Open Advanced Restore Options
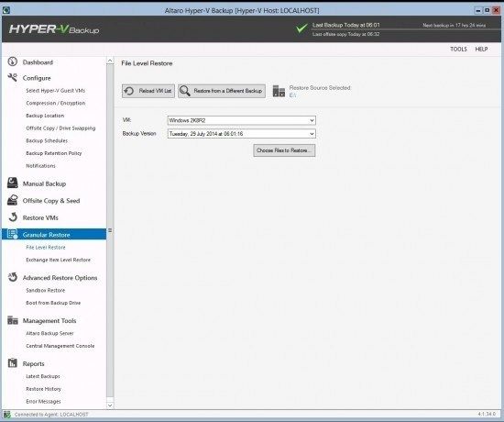The height and width of the screenshot is (422, 504). tap(60, 278)
